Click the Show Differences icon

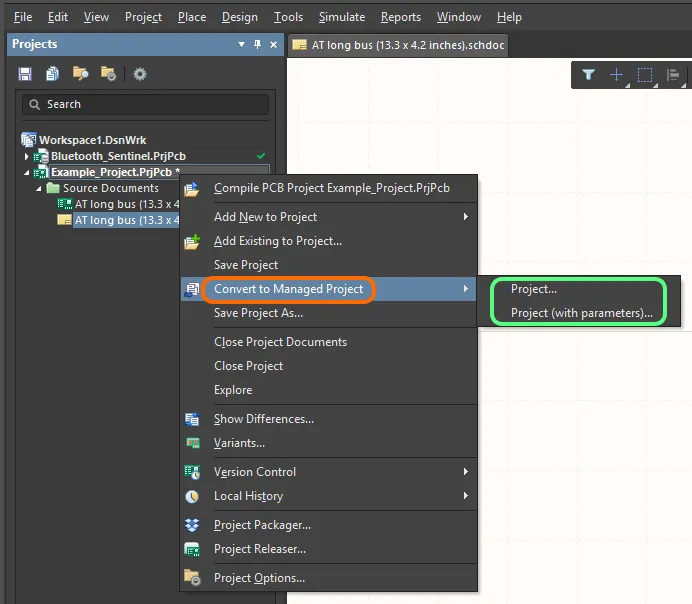click(x=192, y=419)
